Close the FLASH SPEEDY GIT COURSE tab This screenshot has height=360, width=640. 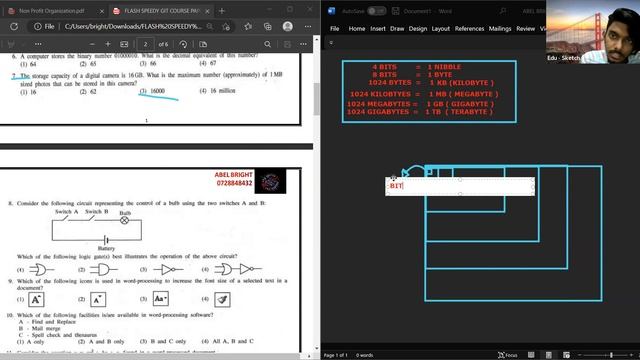pos(207,11)
